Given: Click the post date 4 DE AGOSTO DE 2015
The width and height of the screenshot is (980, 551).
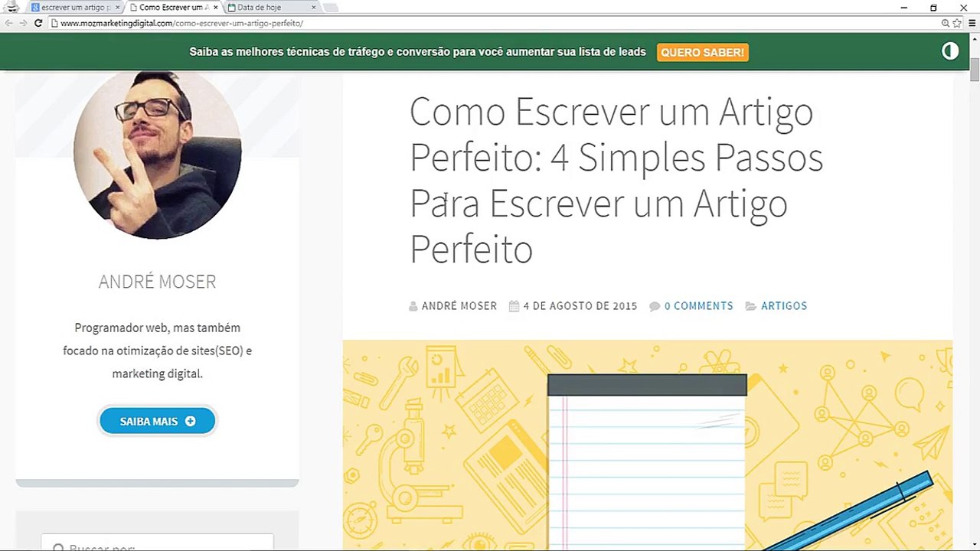Looking at the screenshot, I should (x=580, y=305).
